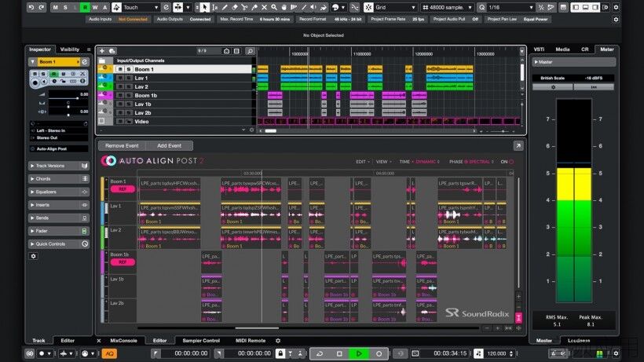Open the VIEW menu in Auto Align Post
Image resolution: width=644 pixels, height=362 pixels.
pyautogui.click(x=383, y=162)
